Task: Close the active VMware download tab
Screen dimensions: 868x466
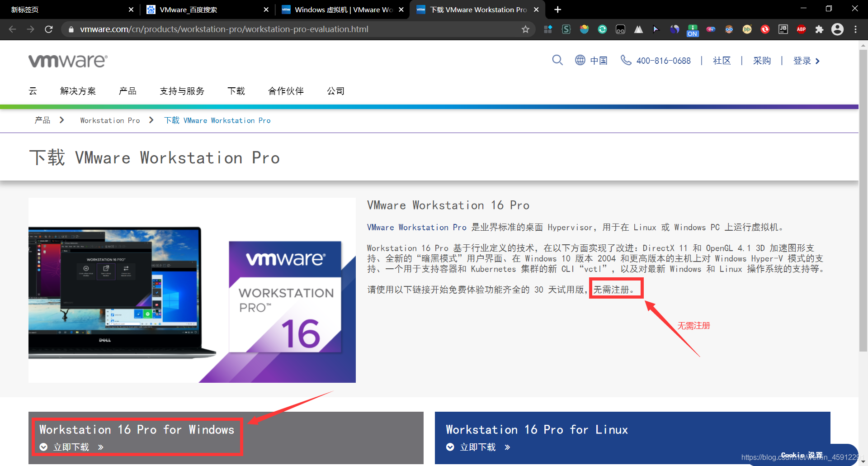Action: pos(536,10)
